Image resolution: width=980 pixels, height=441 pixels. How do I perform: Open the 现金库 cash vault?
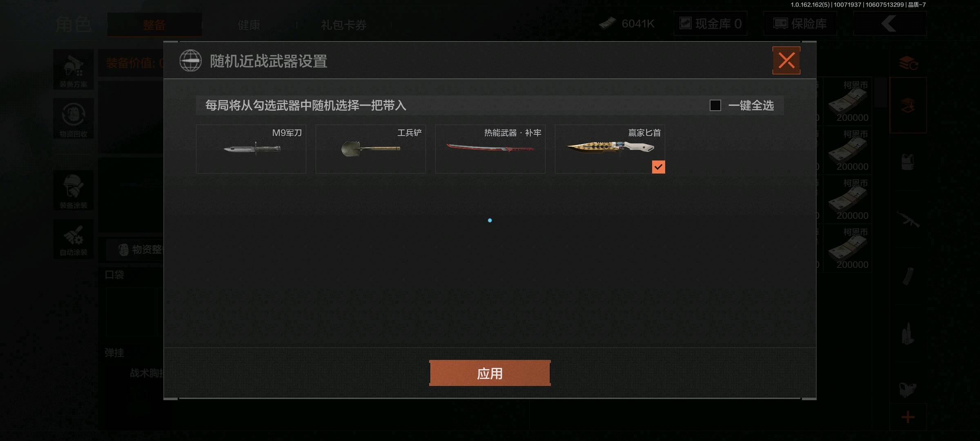point(710,24)
